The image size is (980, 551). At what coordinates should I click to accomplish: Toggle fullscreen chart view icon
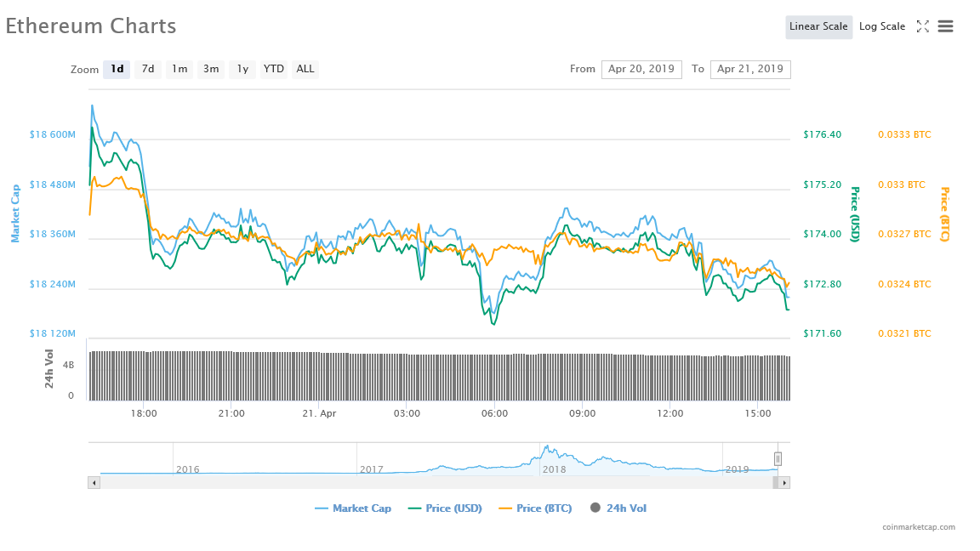922,26
